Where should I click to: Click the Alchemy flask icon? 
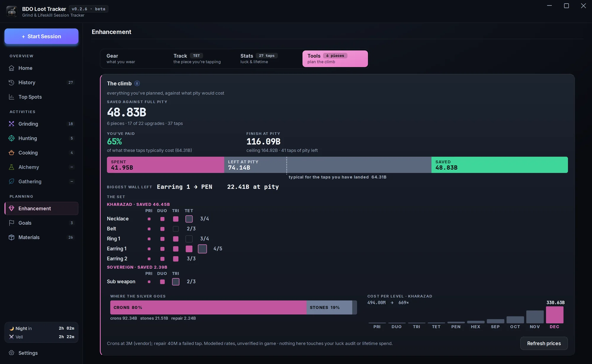point(12,167)
